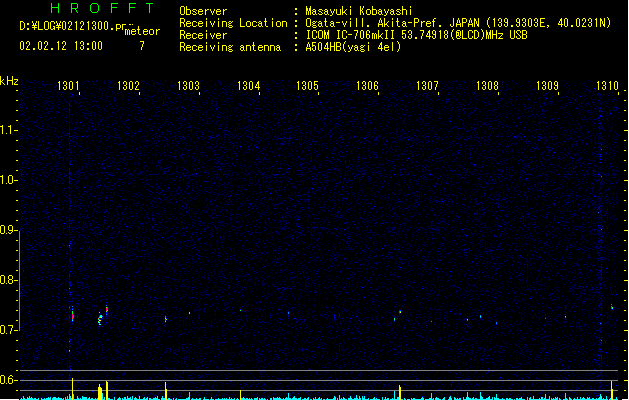Click the yellow amplitude spike below 1301
This screenshot has height=400, width=629.
pos(73,388)
